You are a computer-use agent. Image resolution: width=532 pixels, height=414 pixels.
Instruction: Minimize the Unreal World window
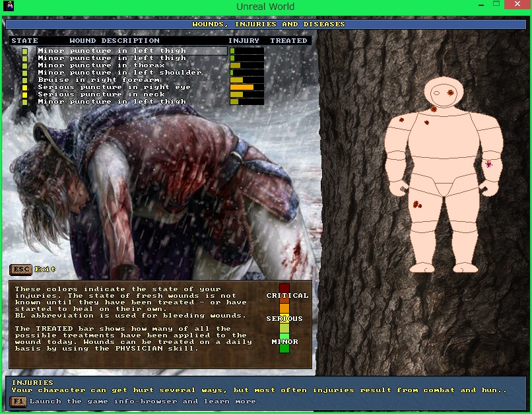click(481, 5)
